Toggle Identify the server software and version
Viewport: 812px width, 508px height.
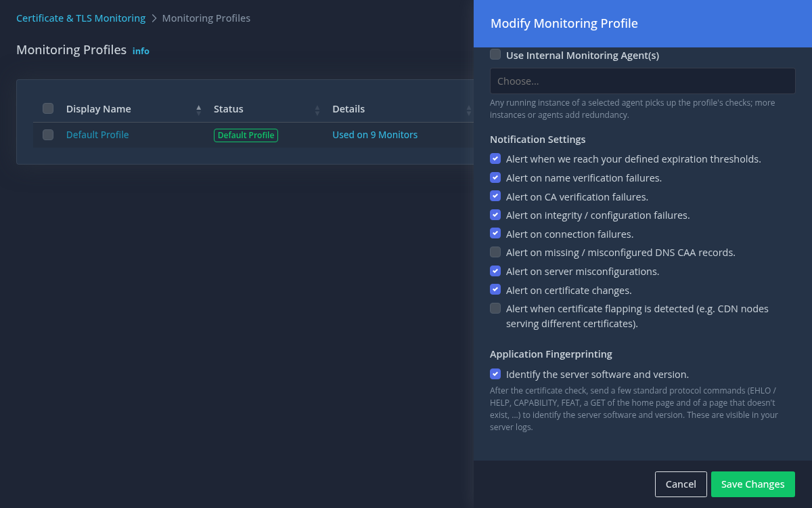(495, 374)
